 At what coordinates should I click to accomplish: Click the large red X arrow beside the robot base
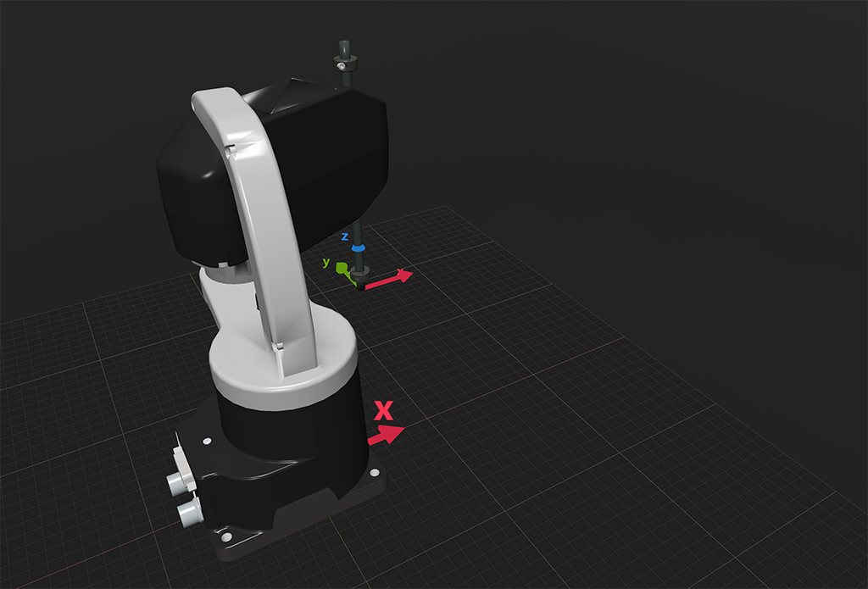tap(386, 435)
